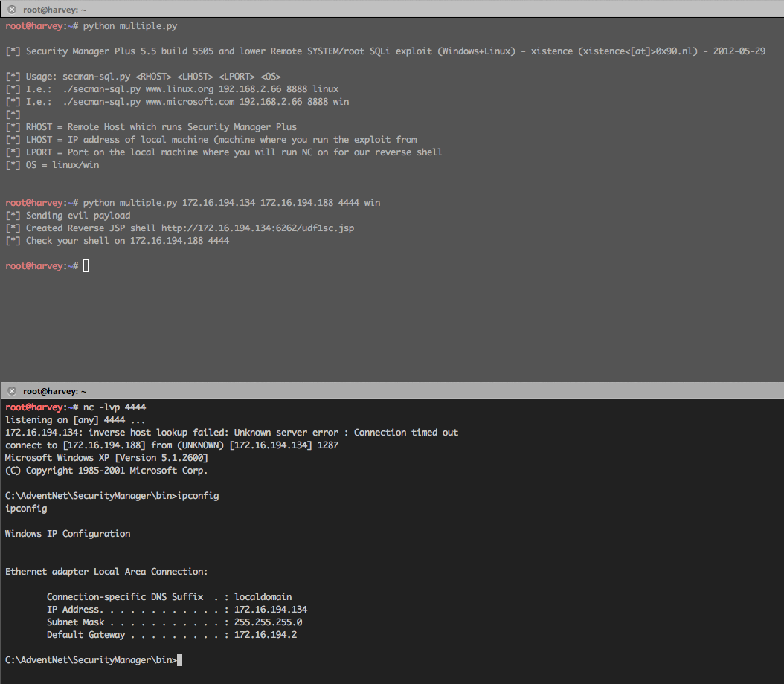Click the 'nc -lvp 4444' command
Viewport: 784px width, 684px height.
(115, 407)
